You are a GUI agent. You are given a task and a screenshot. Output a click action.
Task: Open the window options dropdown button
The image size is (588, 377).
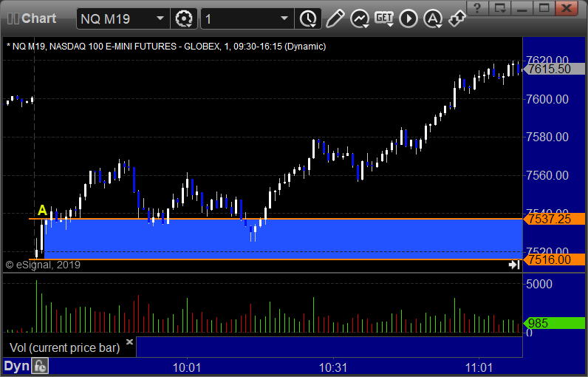tap(499, 8)
